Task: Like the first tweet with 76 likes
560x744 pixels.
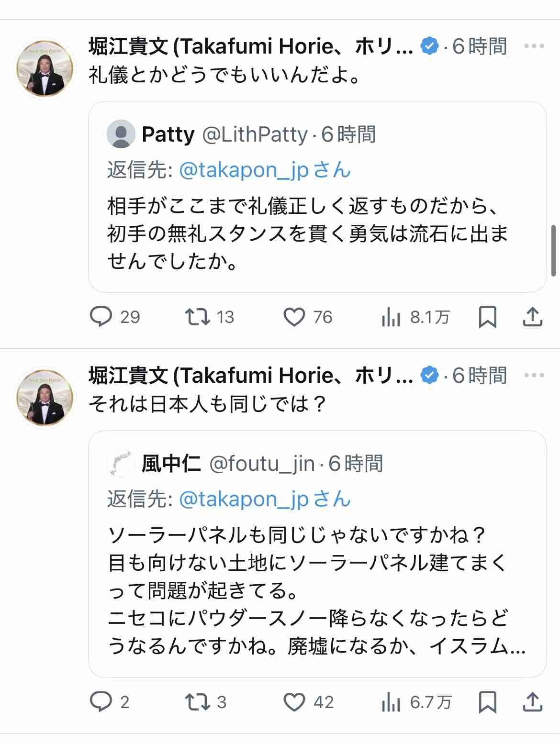Action: 294,317
